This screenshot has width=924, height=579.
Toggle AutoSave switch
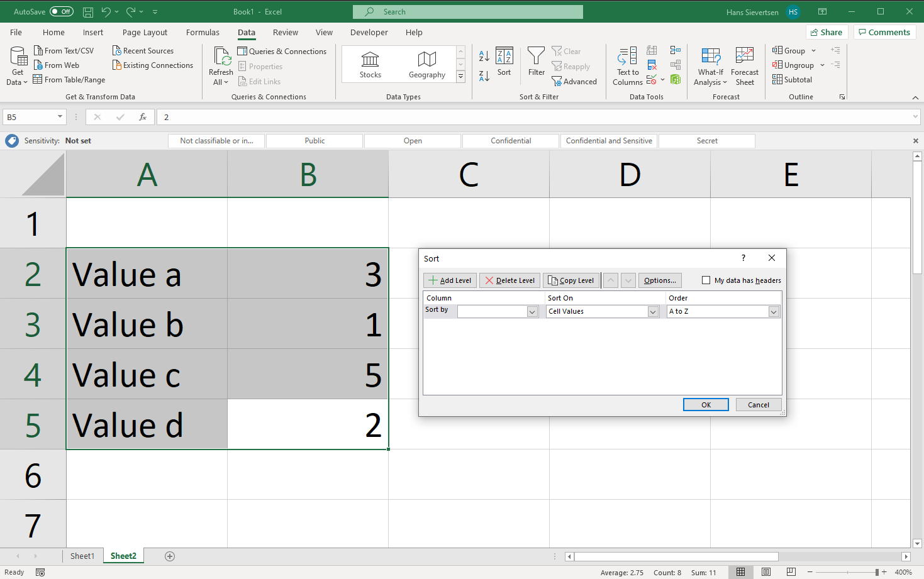62,11
